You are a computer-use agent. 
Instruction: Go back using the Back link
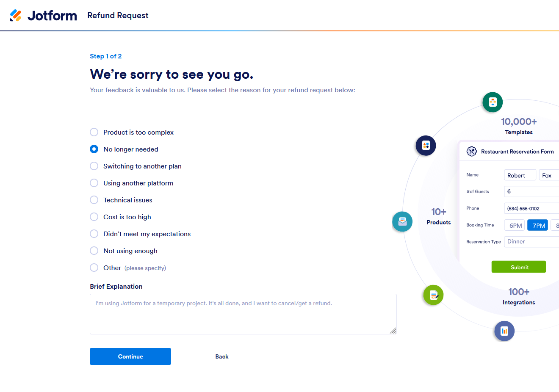221,357
